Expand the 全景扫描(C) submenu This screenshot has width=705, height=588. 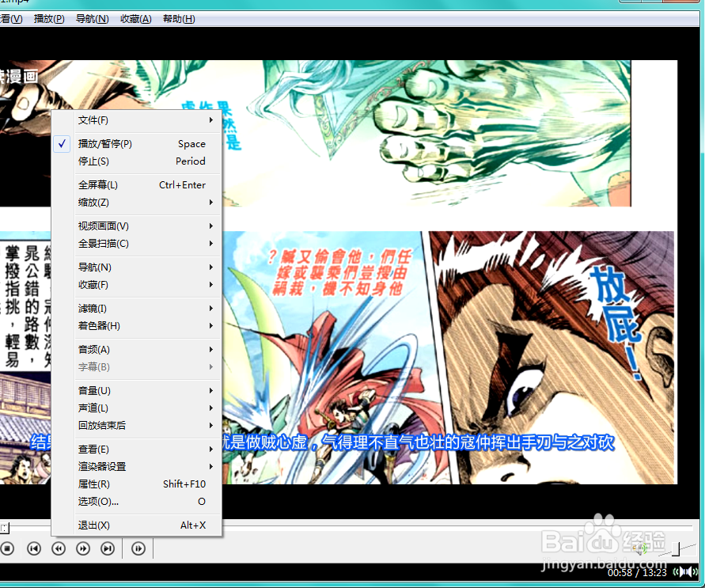pyautogui.click(x=137, y=243)
